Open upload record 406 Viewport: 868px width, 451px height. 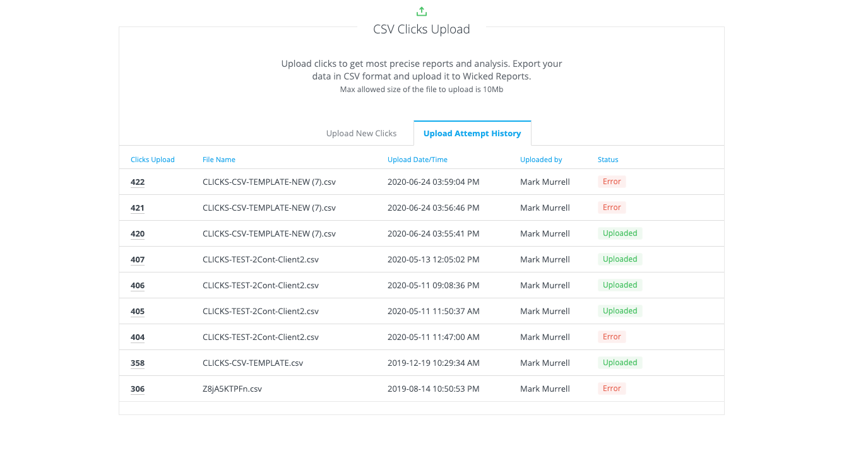pyautogui.click(x=137, y=285)
